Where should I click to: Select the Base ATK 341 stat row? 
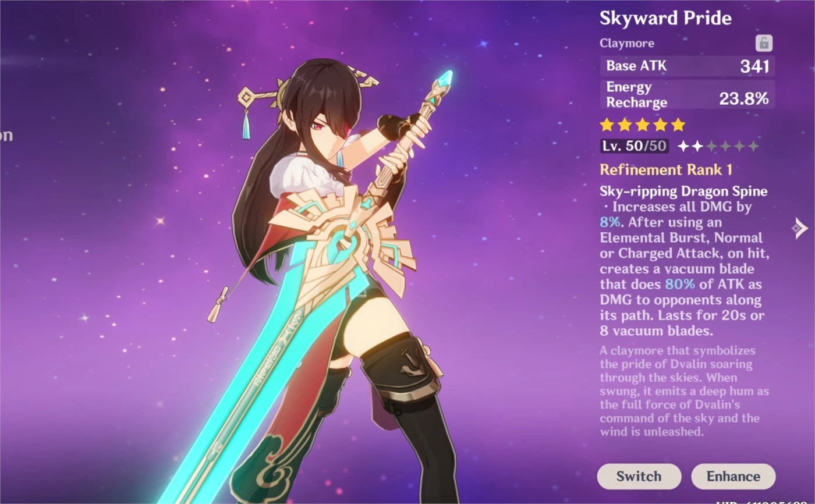pos(688,66)
